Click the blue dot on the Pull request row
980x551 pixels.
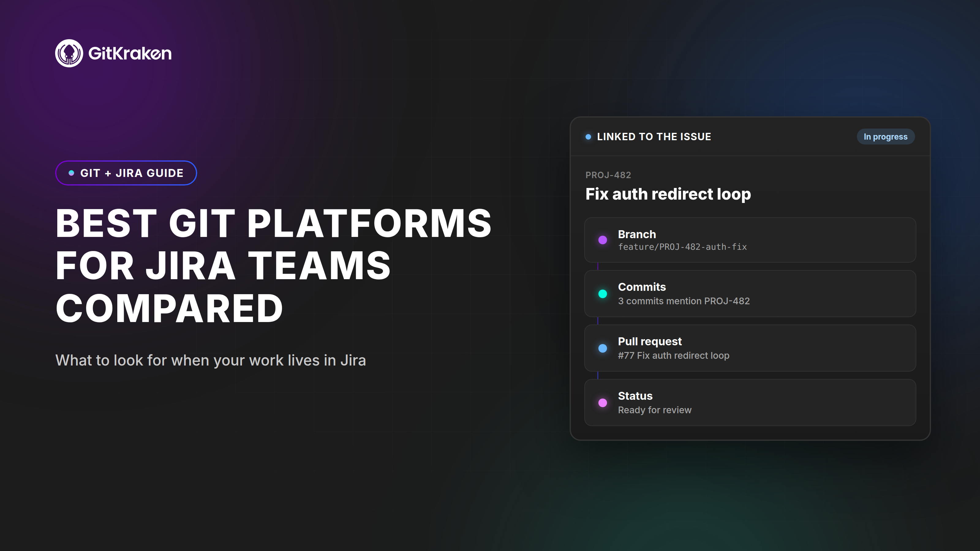pos(603,348)
